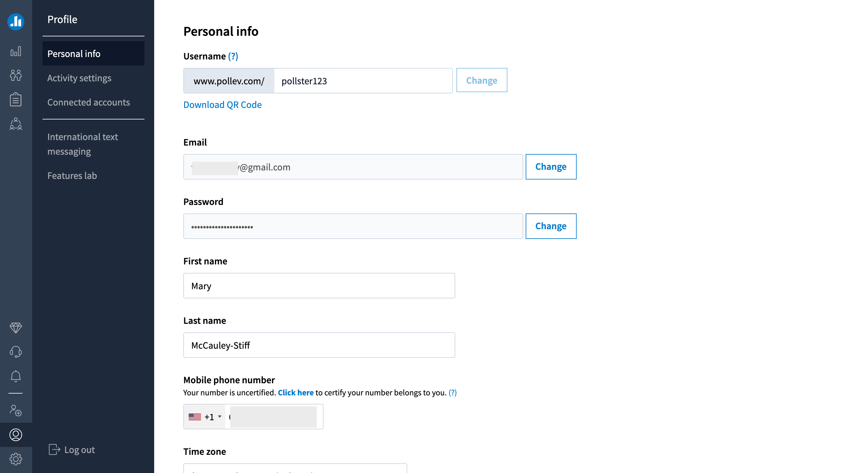Open Features lab page

coord(72,175)
